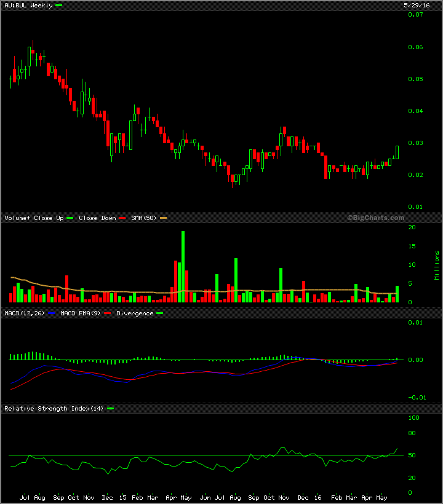
Task: Click the 80 RSI axis label
Action: (x=412, y=433)
